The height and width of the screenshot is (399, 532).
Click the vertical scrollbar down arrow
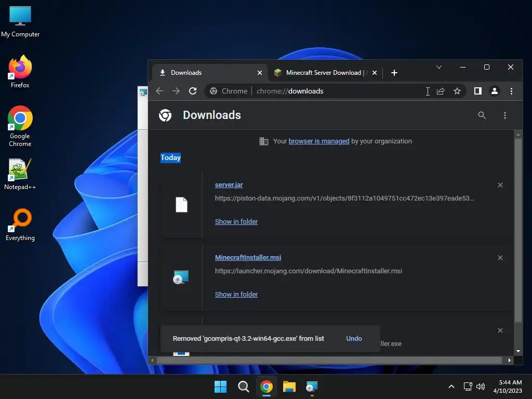click(x=518, y=351)
